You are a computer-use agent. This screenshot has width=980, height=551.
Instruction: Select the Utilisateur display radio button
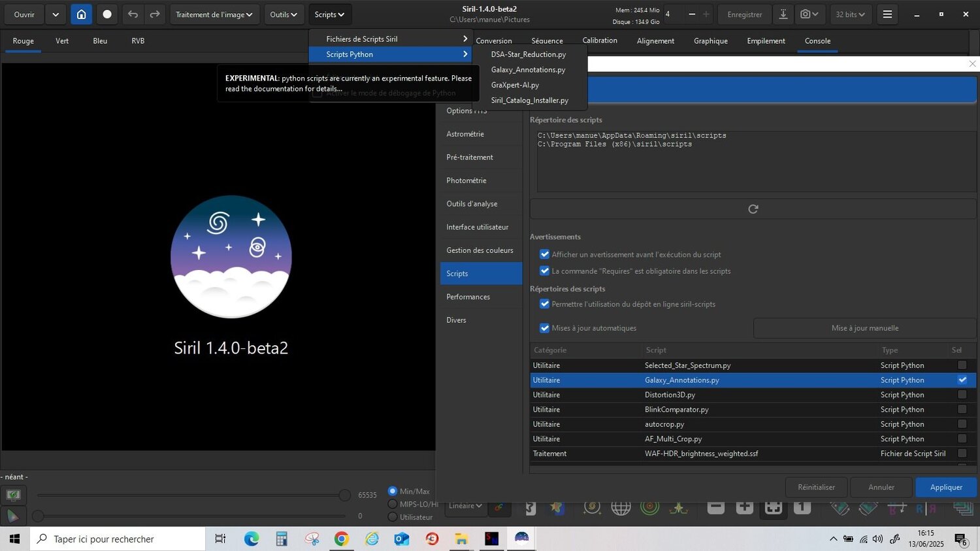(393, 517)
